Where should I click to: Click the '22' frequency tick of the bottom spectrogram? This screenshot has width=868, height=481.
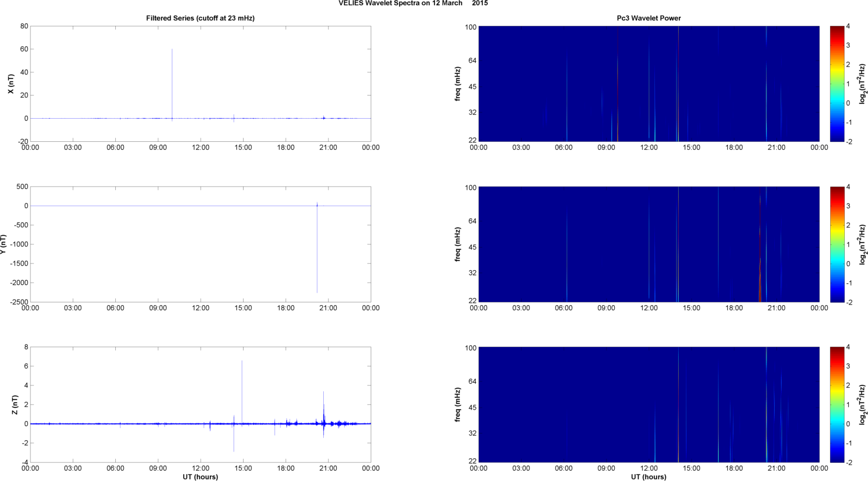(x=472, y=461)
